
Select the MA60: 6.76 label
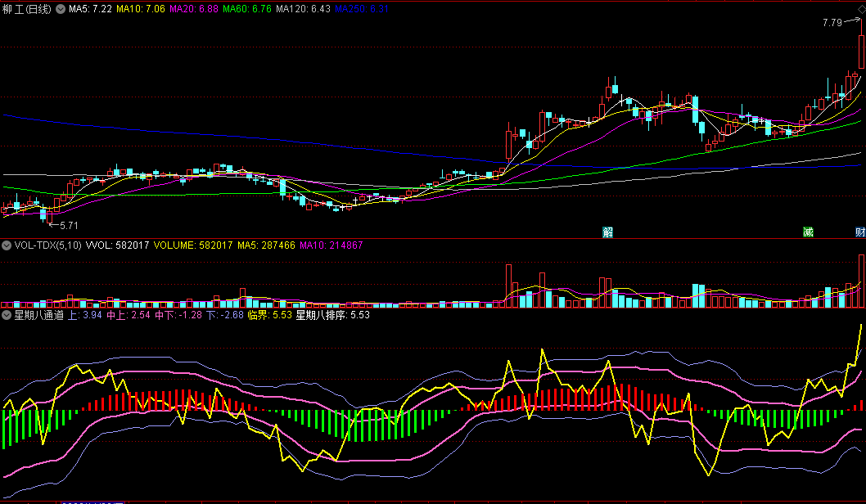pos(247,9)
